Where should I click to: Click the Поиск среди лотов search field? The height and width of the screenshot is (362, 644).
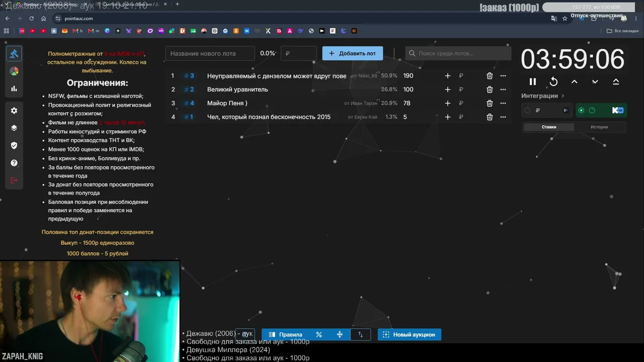click(x=458, y=53)
